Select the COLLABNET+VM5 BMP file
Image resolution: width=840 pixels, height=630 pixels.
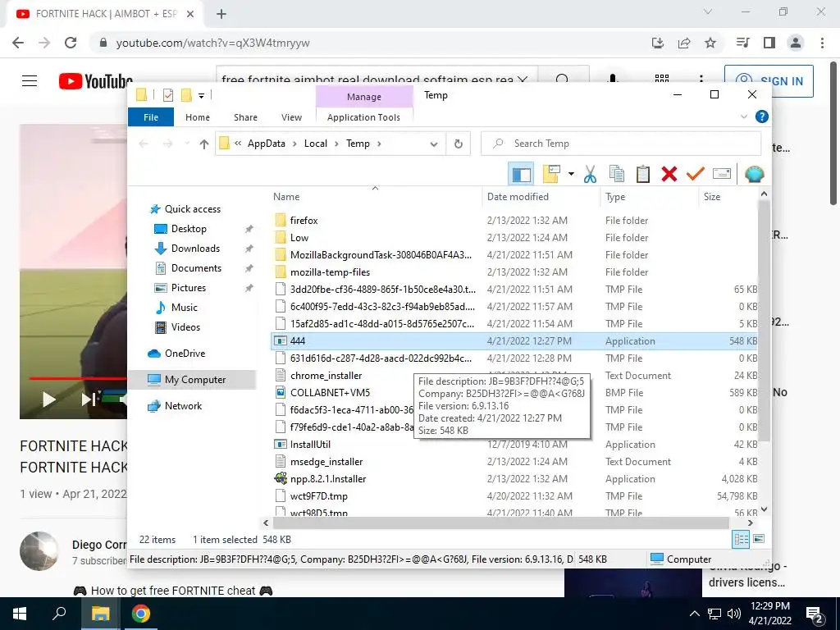point(515,393)
